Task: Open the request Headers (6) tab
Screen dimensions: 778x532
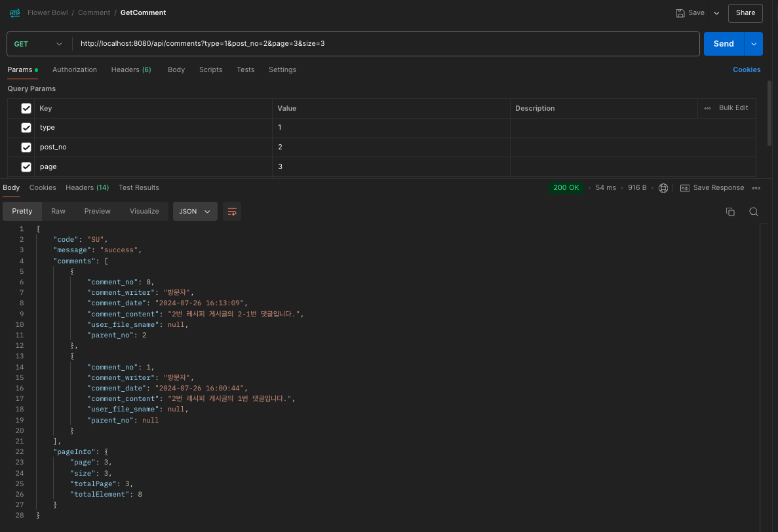Action: click(131, 70)
